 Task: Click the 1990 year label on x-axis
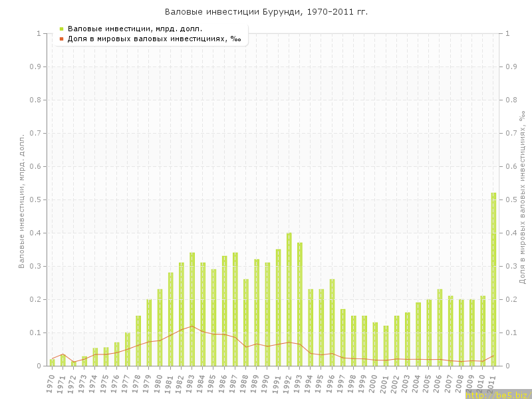click(x=267, y=383)
